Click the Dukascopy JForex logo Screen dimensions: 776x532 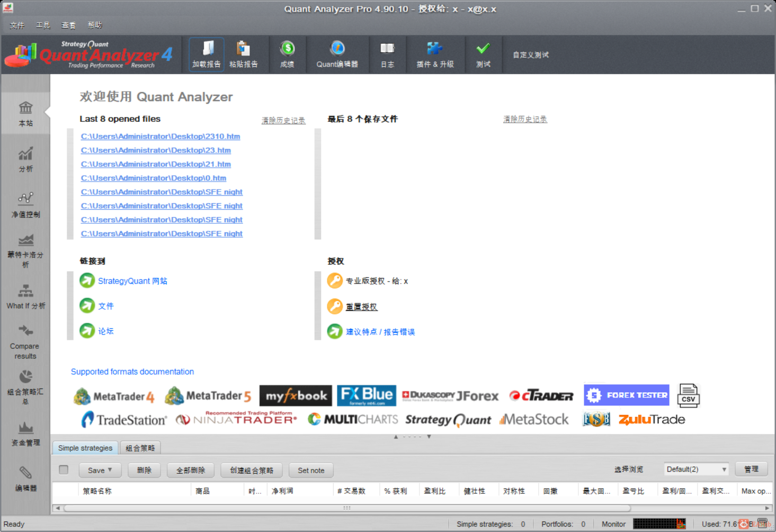coord(450,395)
